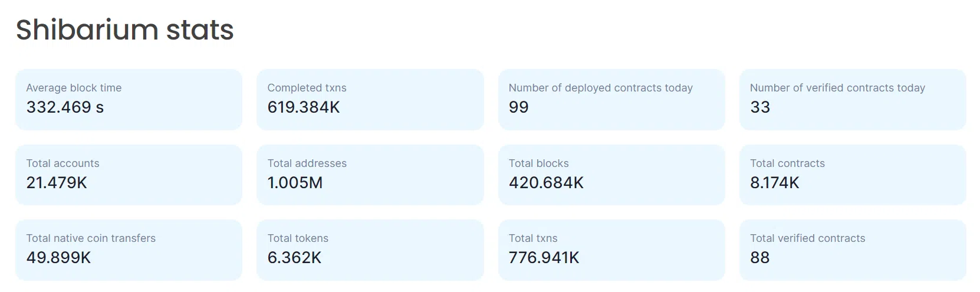Click the Total native coin transfers card

[129, 250]
